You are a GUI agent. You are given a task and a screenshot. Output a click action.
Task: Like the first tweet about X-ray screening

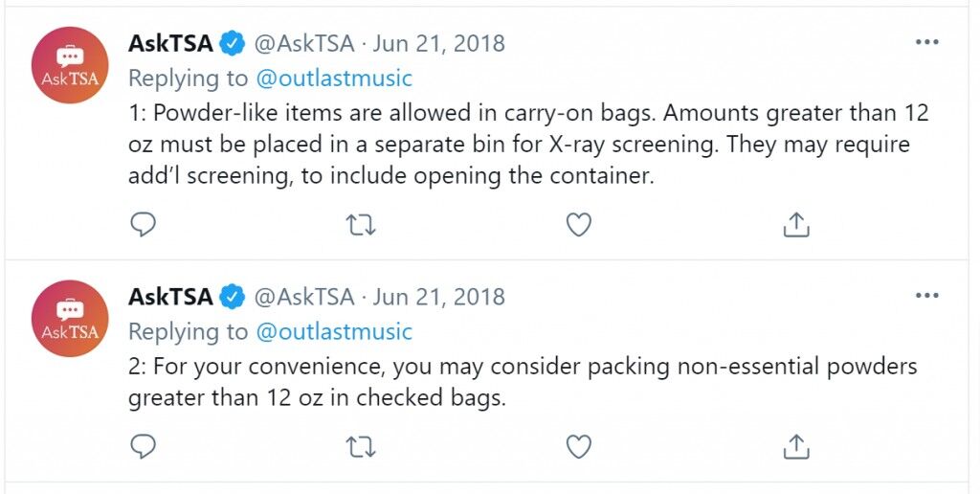(579, 225)
